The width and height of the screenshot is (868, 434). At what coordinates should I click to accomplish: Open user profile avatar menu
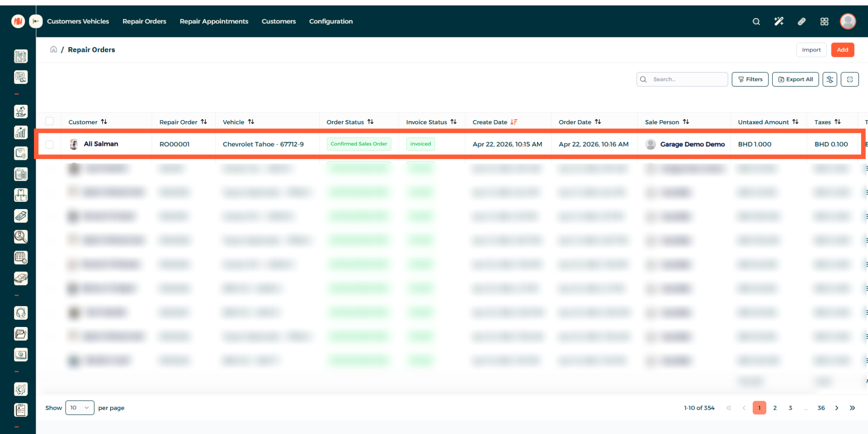848,21
